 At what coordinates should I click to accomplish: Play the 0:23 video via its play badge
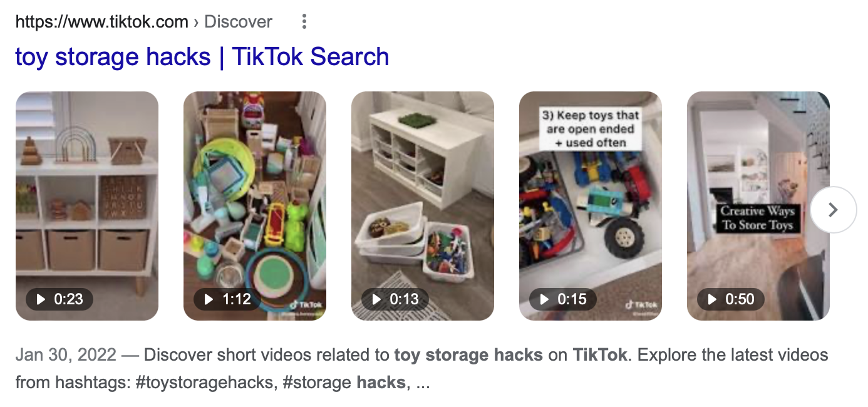click(x=59, y=299)
